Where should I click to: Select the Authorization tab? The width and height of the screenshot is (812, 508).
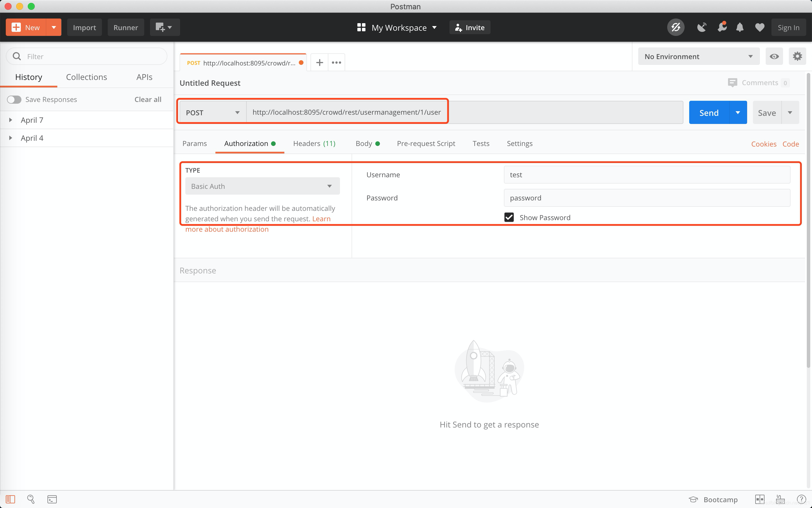click(x=250, y=143)
